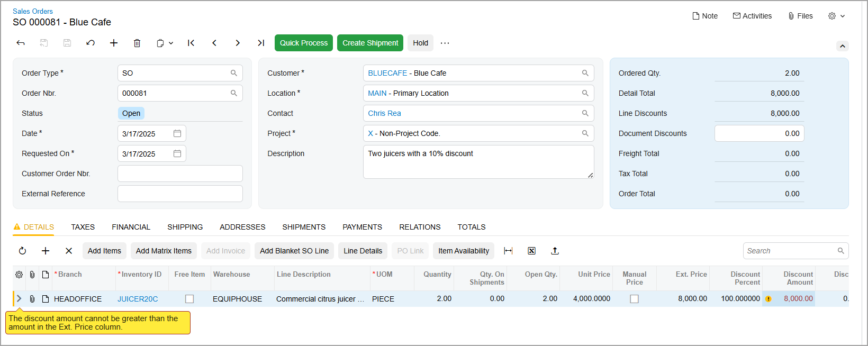
Task: Expand the JUICER20C detail row
Action: pos(19,299)
